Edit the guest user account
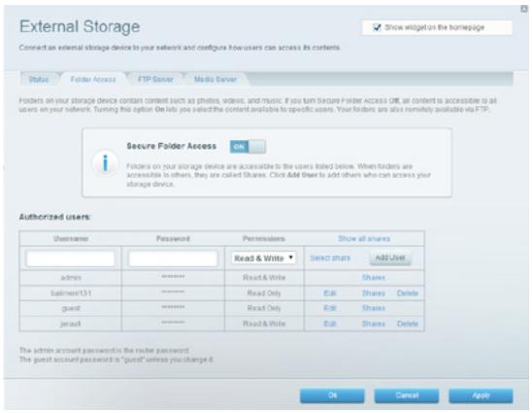The height and width of the screenshot is (413, 532). (x=330, y=308)
